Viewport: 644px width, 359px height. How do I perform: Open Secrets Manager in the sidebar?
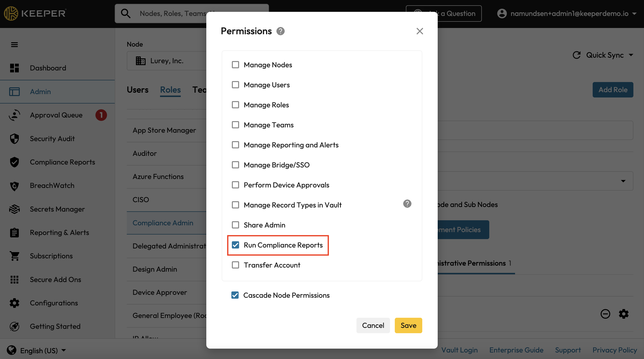[57, 209]
